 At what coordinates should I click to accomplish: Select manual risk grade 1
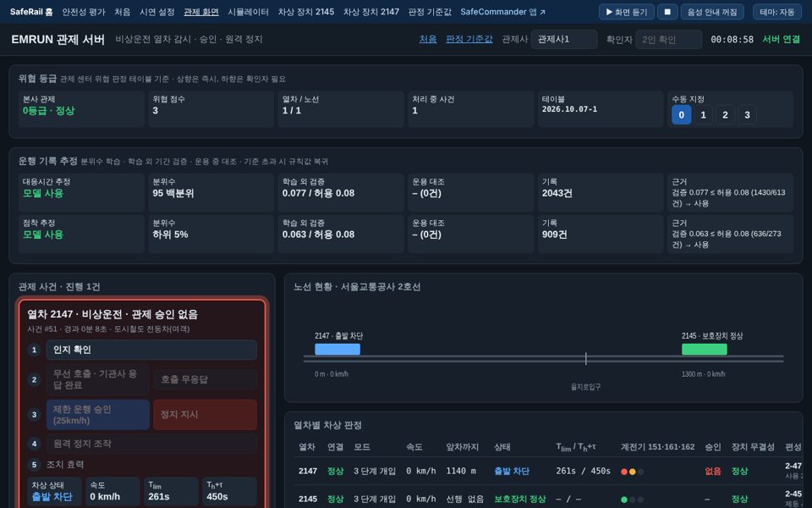click(703, 114)
